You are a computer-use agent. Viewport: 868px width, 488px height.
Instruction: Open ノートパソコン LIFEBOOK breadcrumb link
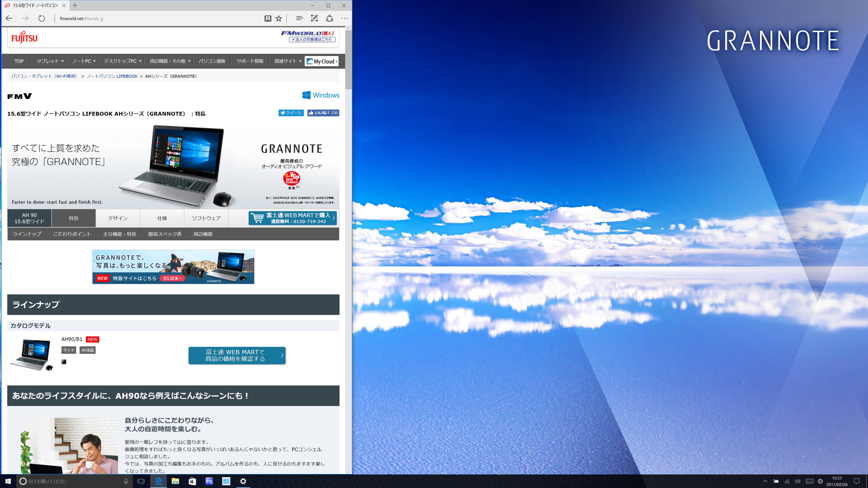[x=112, y=76]
